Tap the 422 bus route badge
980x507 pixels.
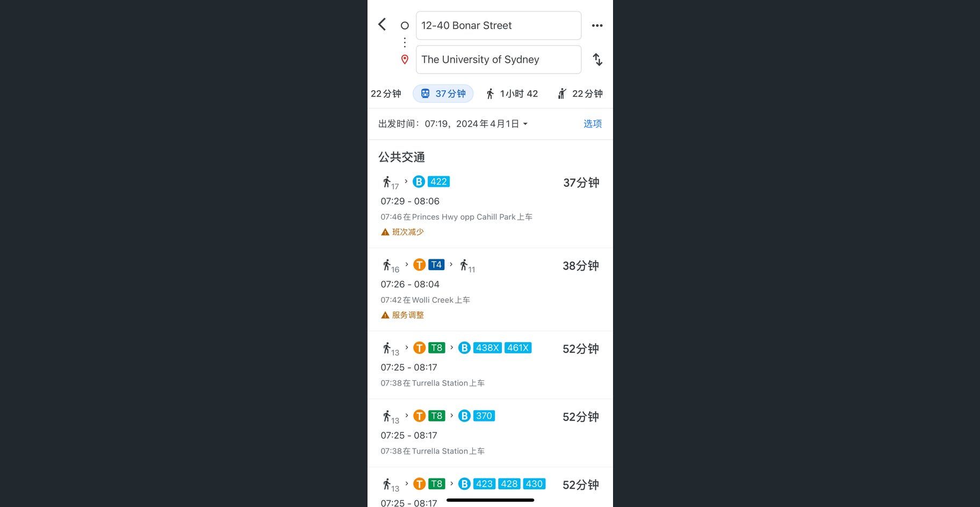point(438,182)
